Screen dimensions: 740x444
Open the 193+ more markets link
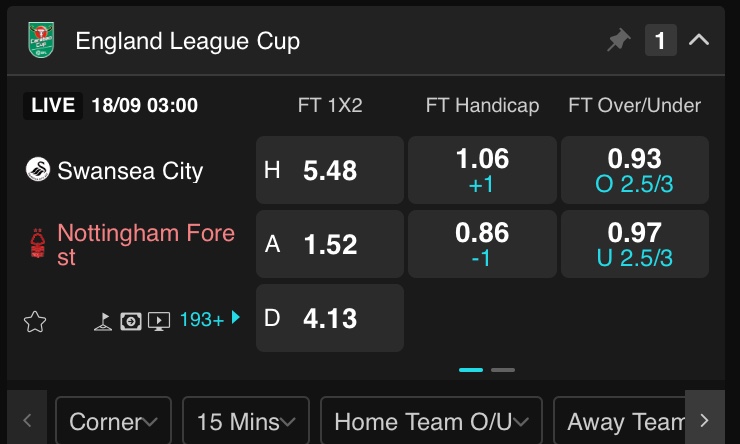click(210, 319)
